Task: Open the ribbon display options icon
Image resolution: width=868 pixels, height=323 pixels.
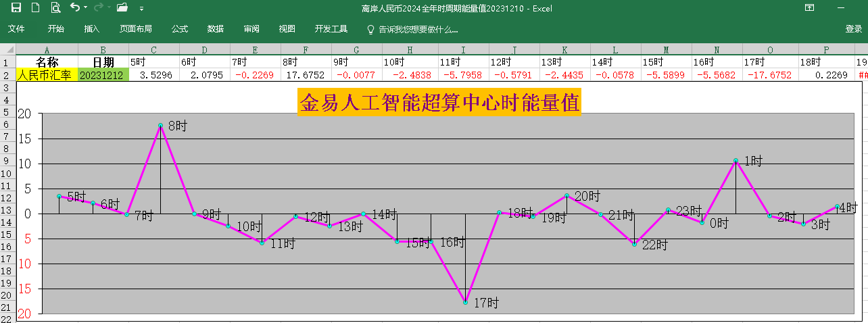Action: click(x=809, y=8)
